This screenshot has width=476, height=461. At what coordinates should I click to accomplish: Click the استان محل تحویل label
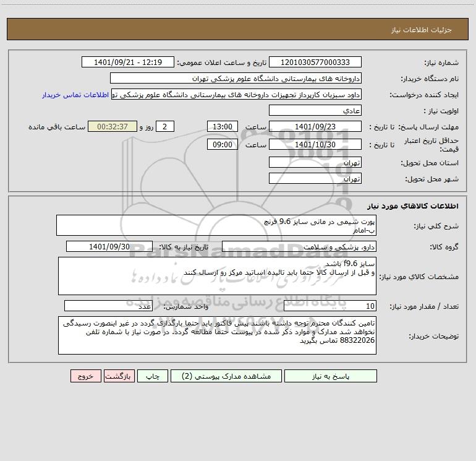click(430, 163)
